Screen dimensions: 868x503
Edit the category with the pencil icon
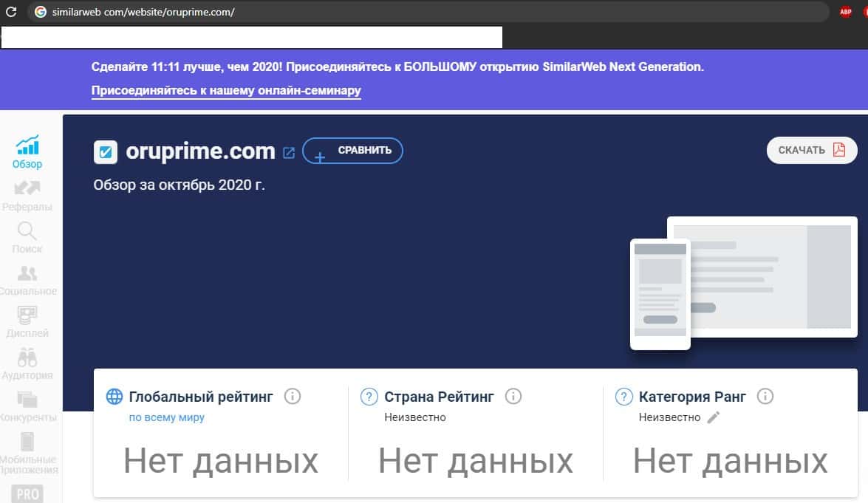click(x=714, y=417)
